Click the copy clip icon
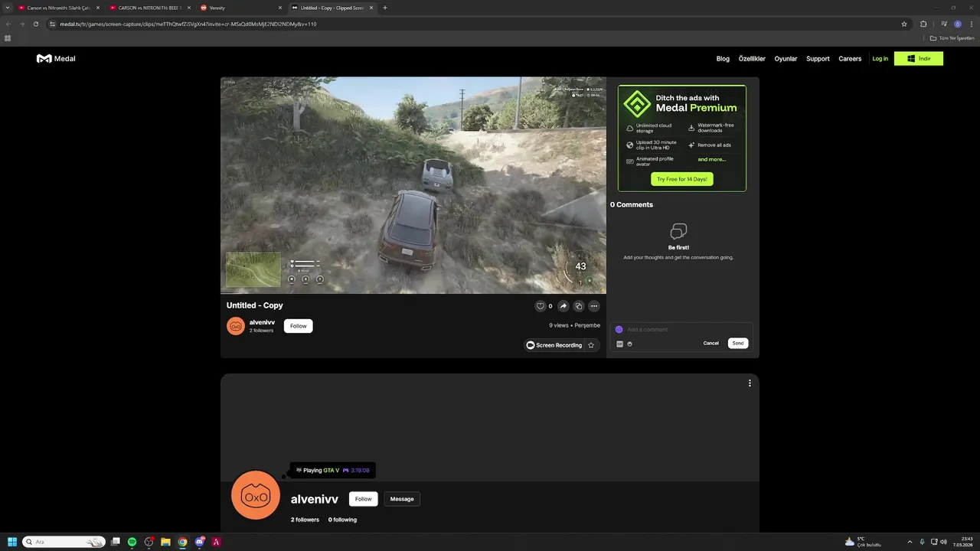980x551 pixels. [579, 306]
